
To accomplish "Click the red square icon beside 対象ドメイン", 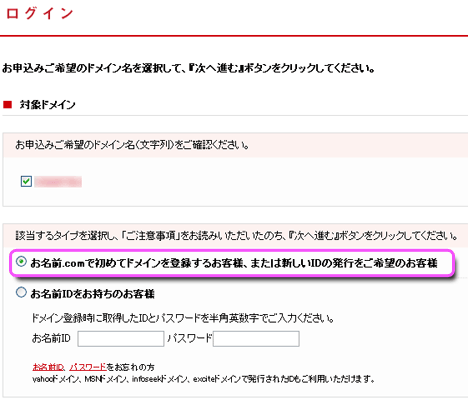I will (x=7, y=105).
